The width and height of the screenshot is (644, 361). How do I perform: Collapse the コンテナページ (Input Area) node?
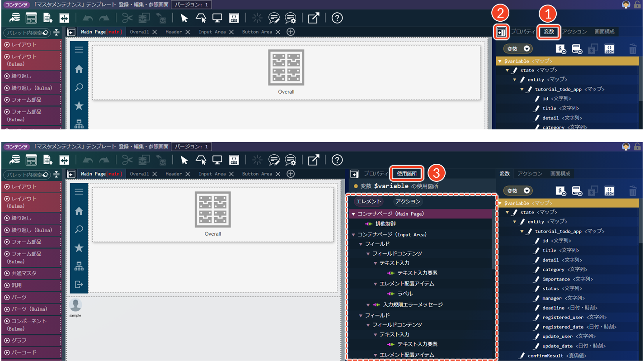pos(353,235)
